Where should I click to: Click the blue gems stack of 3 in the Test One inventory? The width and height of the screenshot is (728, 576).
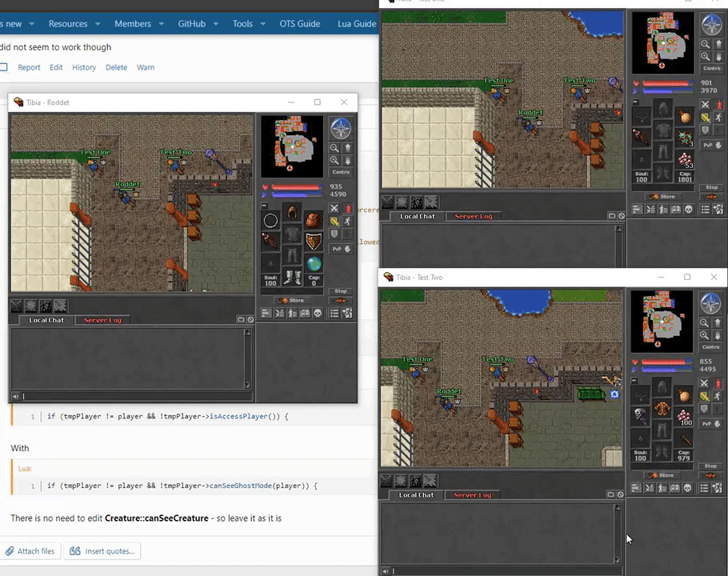click(685, 138)
